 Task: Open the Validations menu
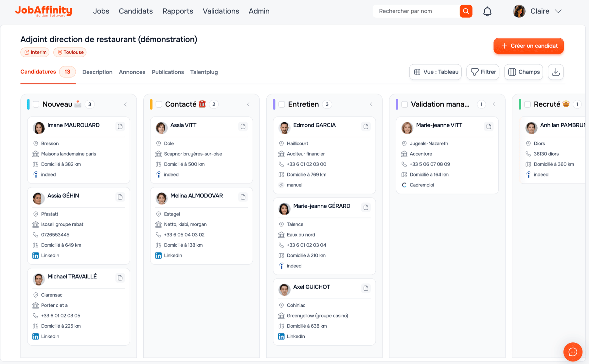click(221, 11)
